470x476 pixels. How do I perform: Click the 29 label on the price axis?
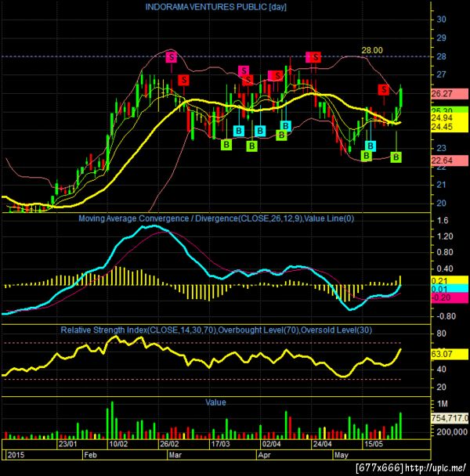point(441,38)
